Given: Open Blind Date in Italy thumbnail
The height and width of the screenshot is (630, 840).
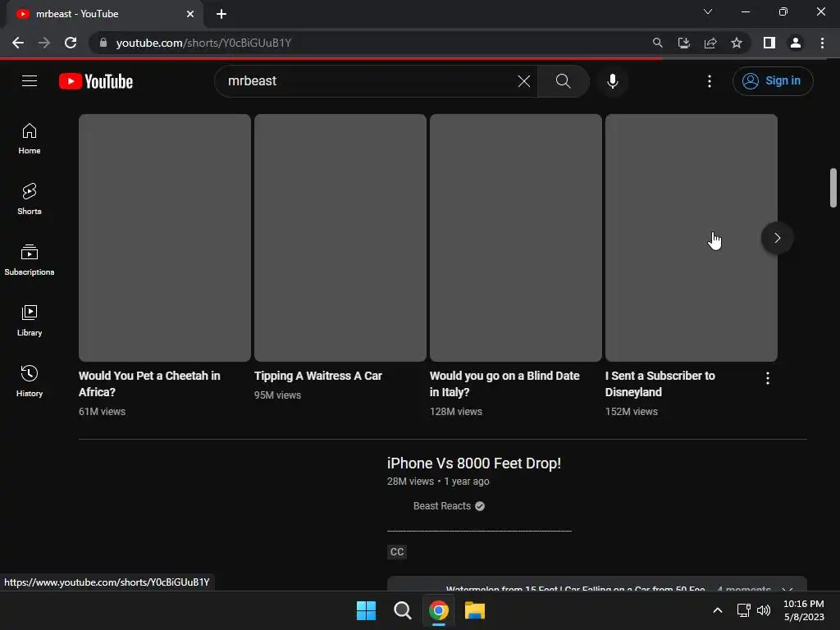Looking at the screenshot, I should pyautogui.click(x=515, y=238).
